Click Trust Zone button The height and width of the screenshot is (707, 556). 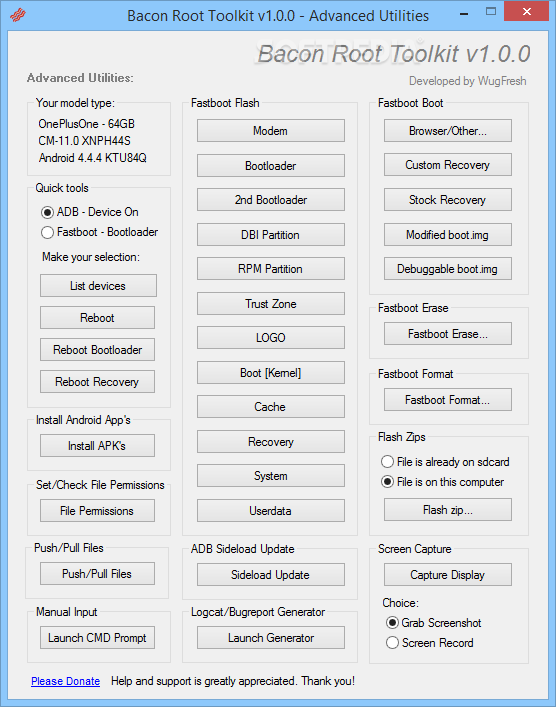(271, 303)
